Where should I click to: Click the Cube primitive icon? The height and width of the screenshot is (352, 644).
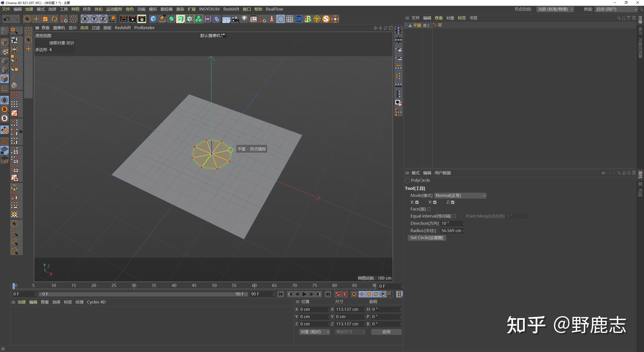tap(153, 19)
